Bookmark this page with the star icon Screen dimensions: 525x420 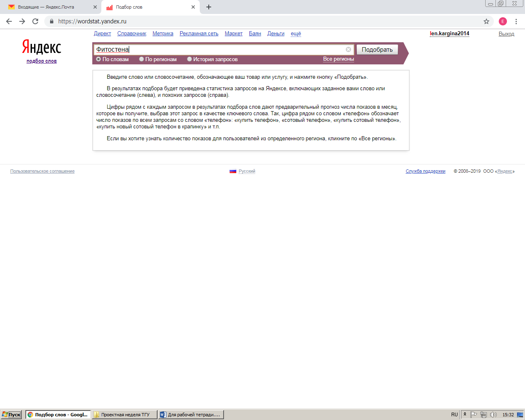pos(486,21)
